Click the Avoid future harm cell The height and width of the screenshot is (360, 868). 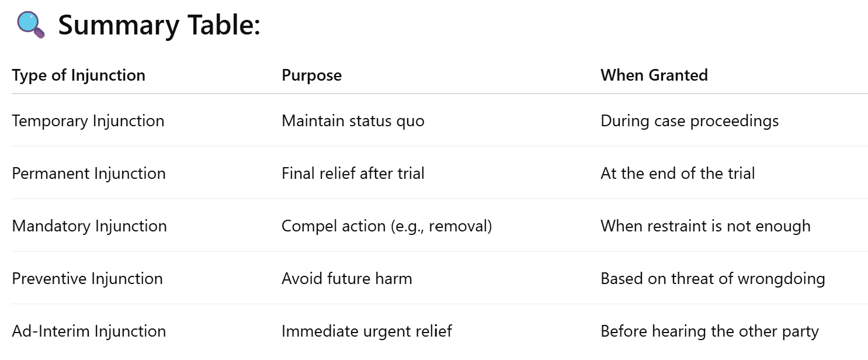347,279
